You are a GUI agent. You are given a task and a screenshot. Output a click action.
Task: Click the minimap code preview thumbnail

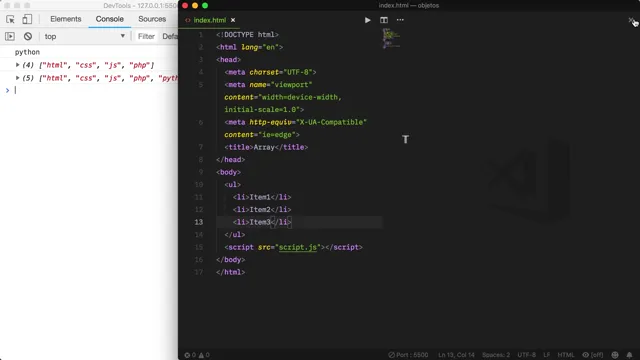click(391, 39)
